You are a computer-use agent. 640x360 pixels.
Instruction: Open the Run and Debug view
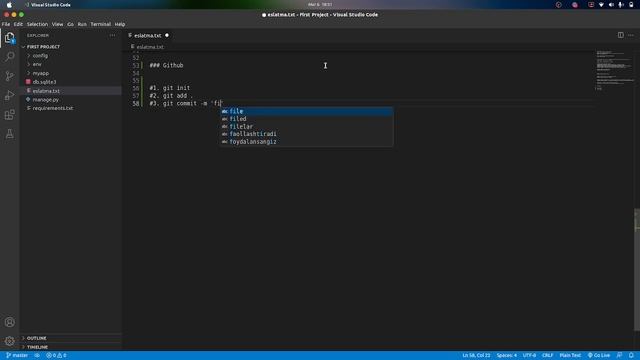click(x=9, y=95)
